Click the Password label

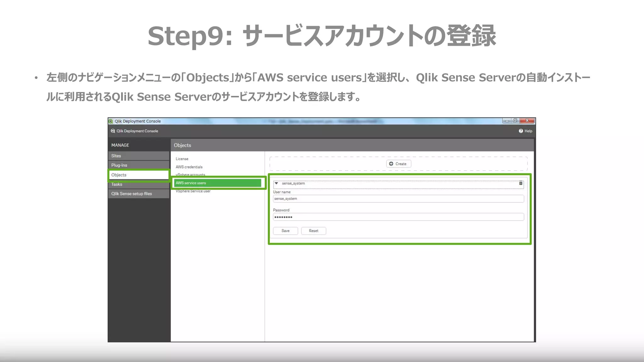[281, 210]
